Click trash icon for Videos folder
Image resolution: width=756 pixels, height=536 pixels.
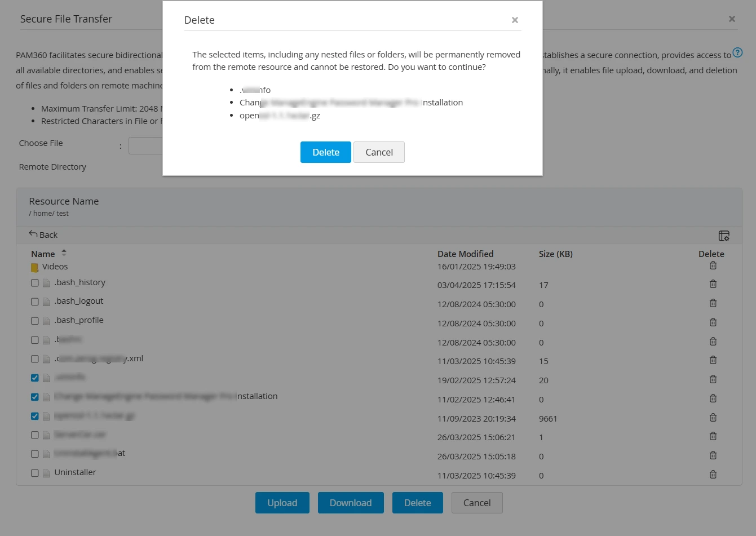point(713,265)
